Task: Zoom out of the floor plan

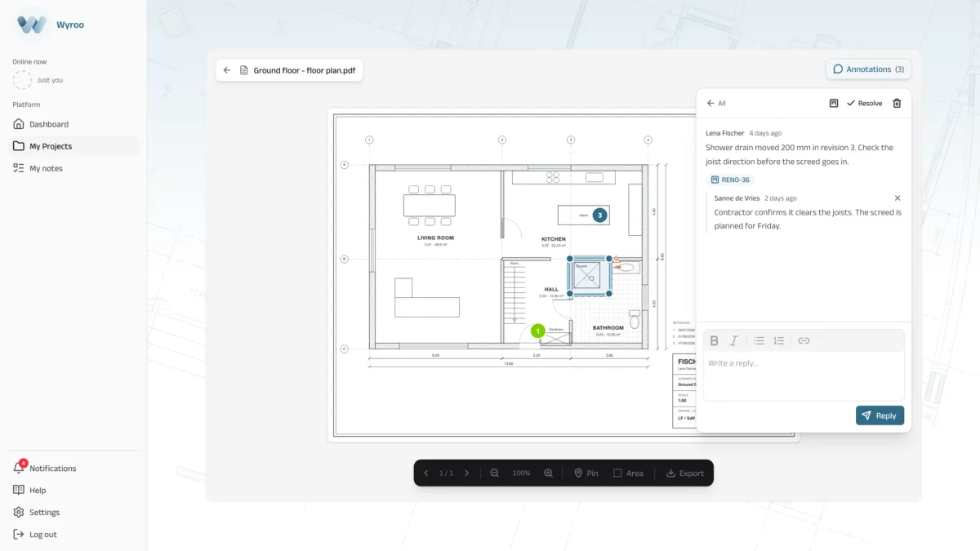Action: click(494, 473)
